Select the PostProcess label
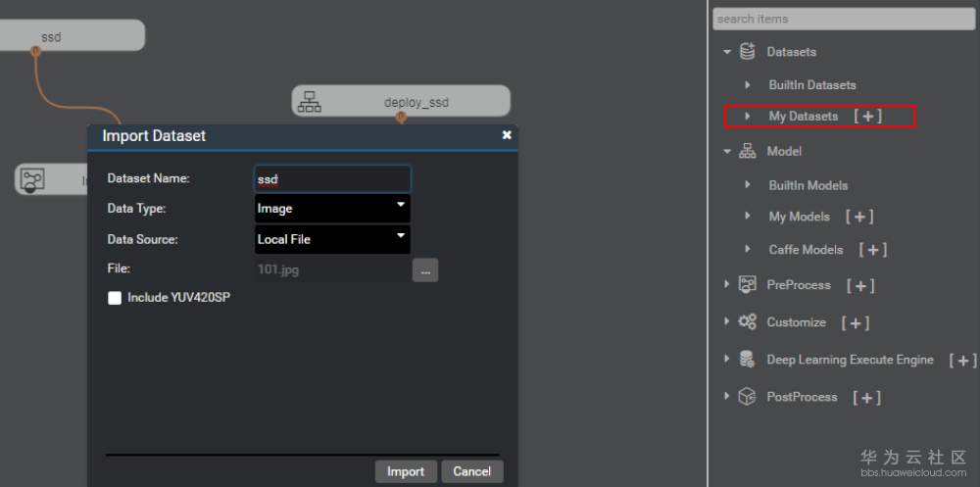Viewport: 980px width, 487px height. pyautogui.click(x=802, y=397)
